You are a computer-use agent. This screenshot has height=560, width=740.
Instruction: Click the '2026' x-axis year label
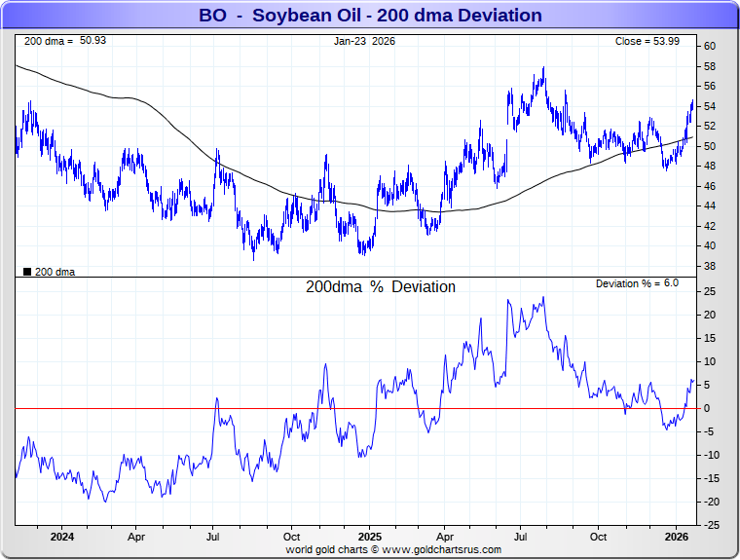pos(677,537)
